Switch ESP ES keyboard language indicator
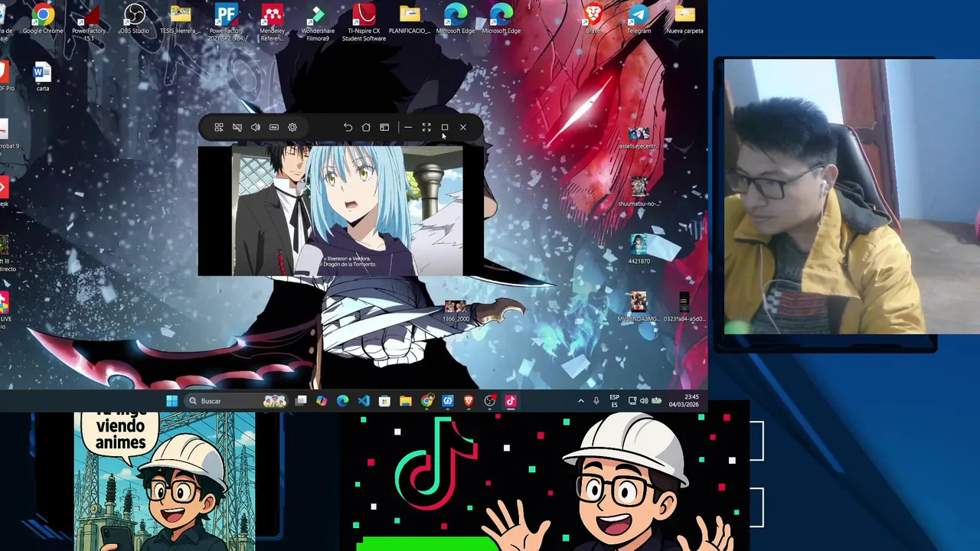The width and height of the screenshot is (980, 551). pyautogui.click(x=614, y=401)
